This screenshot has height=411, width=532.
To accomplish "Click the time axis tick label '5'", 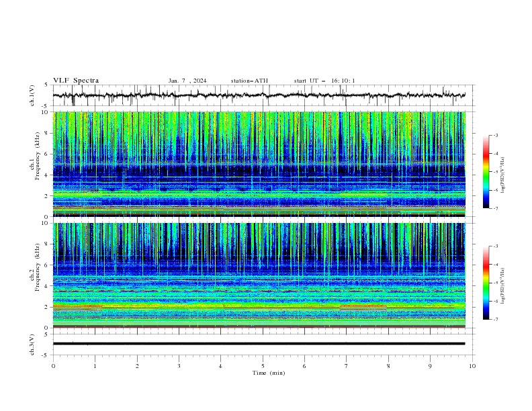I will (263, 366).
